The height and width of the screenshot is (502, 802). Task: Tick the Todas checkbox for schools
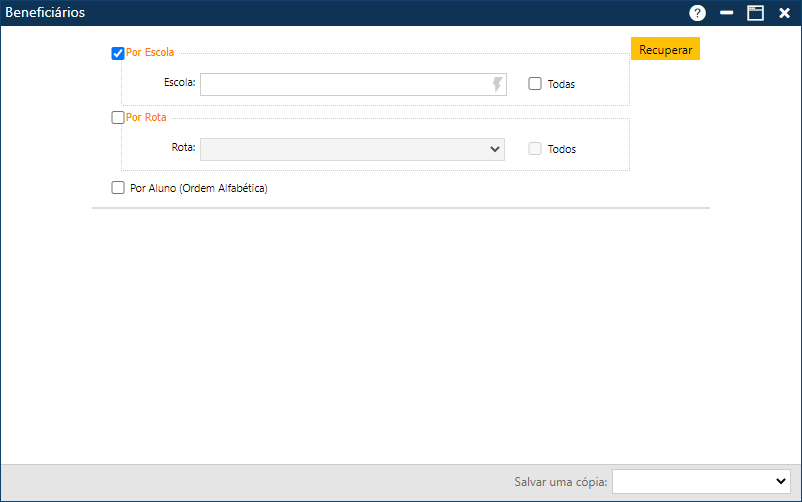(535, 85)
